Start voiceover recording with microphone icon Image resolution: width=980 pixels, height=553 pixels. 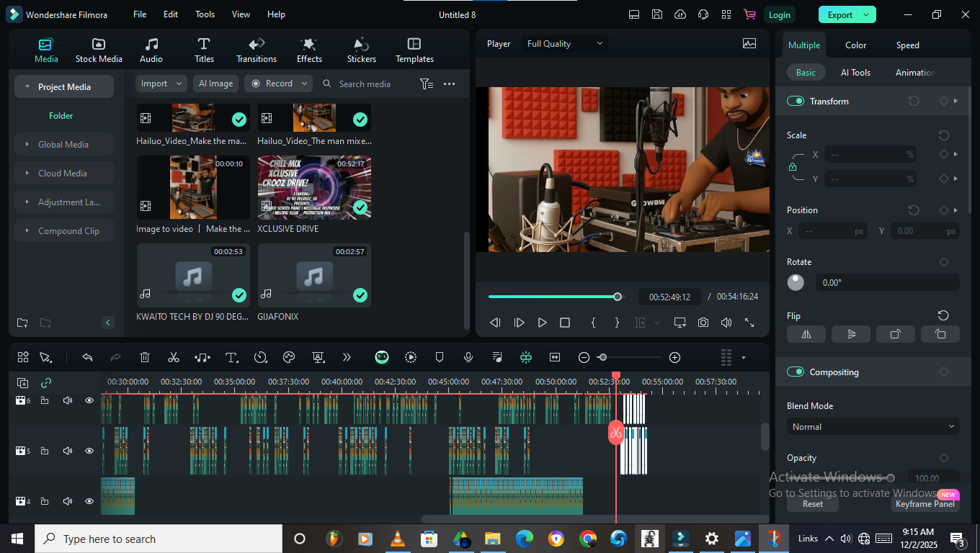(x=468, y=357)
